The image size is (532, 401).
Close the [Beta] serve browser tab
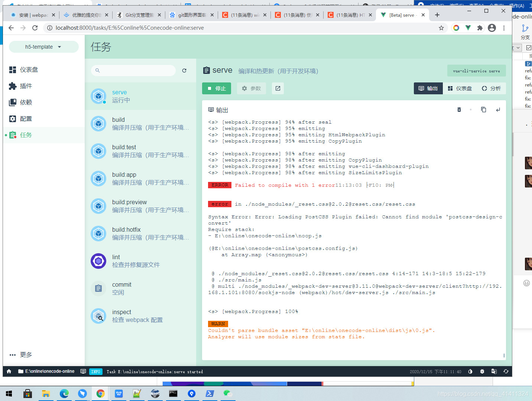pyautogui.click(x=423, y=15)
